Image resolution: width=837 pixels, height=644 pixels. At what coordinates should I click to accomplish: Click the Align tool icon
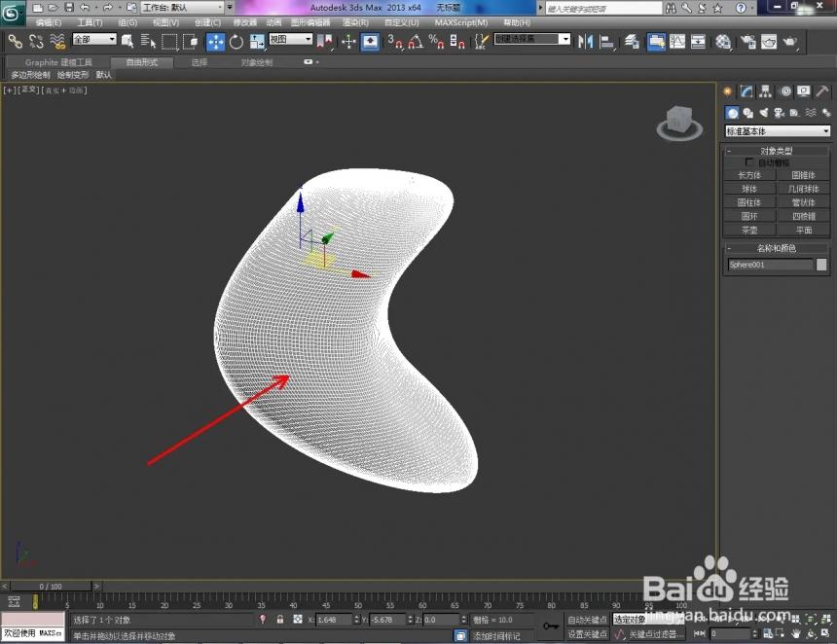607,41
